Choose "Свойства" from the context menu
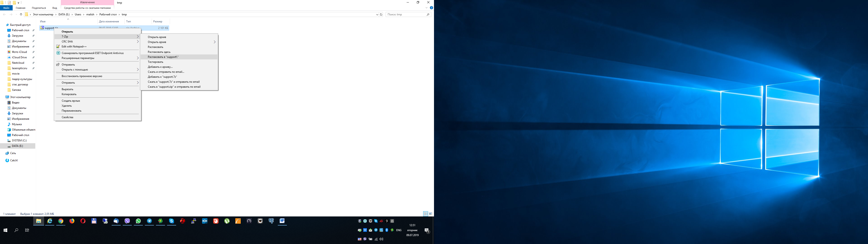 (67, 117)
